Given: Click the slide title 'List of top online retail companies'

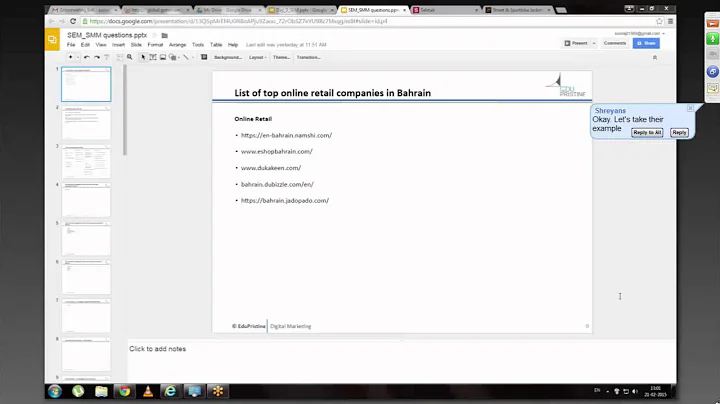Looking at the screenshot, I should click(x=332, y=93).
